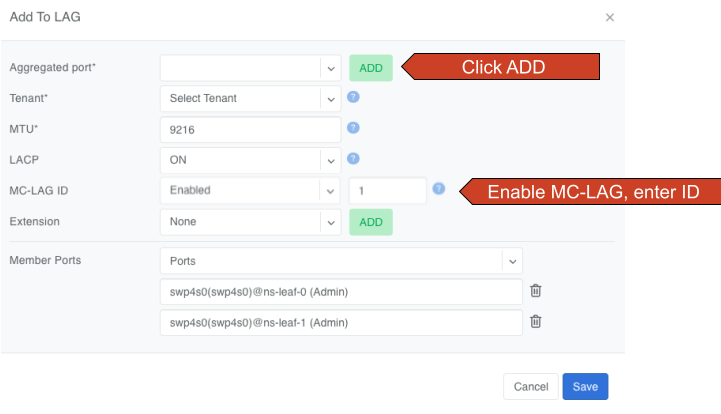Save the LAG configuration
721x414 pixels.
585,387
